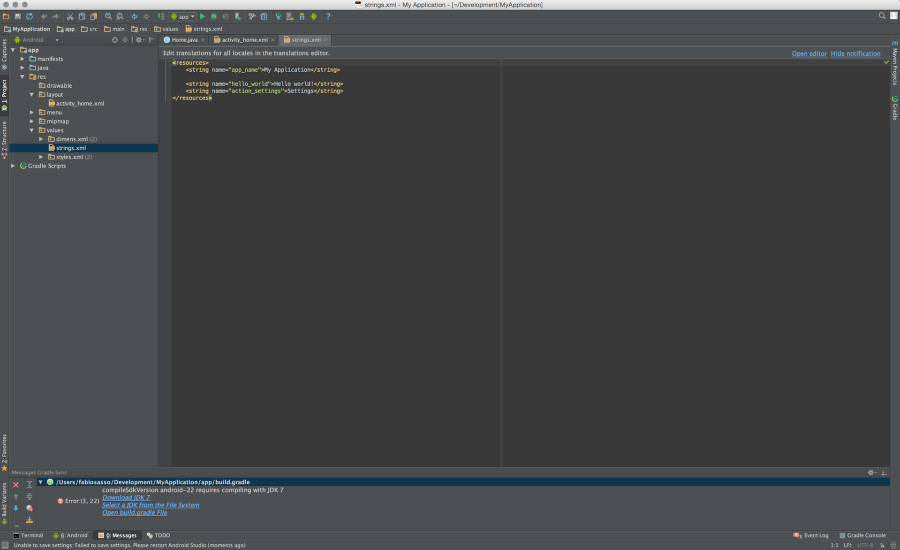Click the Hide notification link
Image resolution: width=900 pixels, height=550 pixels.
coord(855,53)
